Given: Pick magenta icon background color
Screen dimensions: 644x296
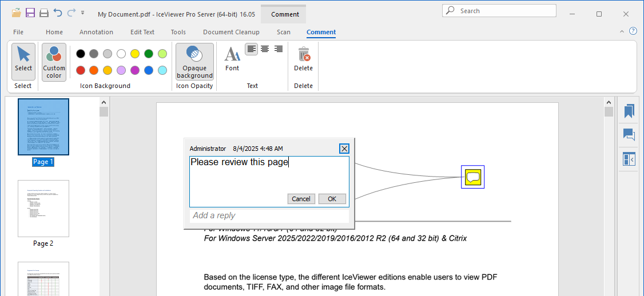Looking at the screenshot, I should 135,70.
